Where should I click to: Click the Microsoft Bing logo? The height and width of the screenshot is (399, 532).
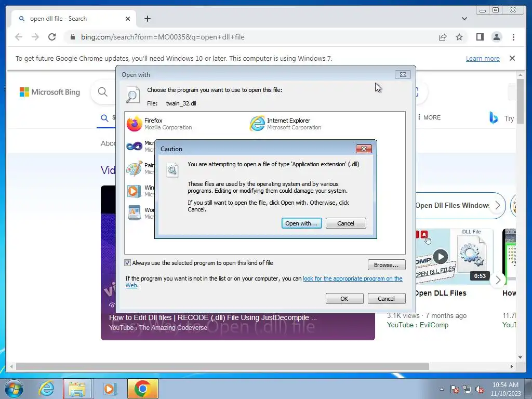pyautogui.click(x=50, y=92)
